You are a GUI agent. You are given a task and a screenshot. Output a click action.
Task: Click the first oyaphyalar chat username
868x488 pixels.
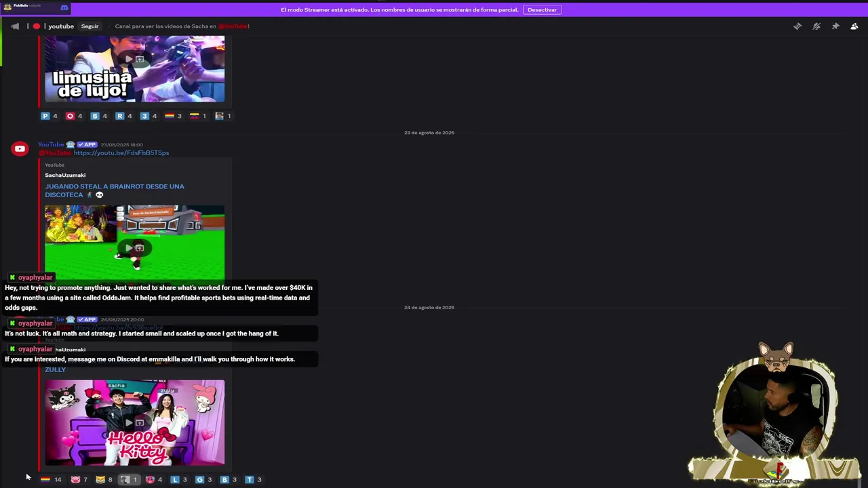(x=35, y=277)
